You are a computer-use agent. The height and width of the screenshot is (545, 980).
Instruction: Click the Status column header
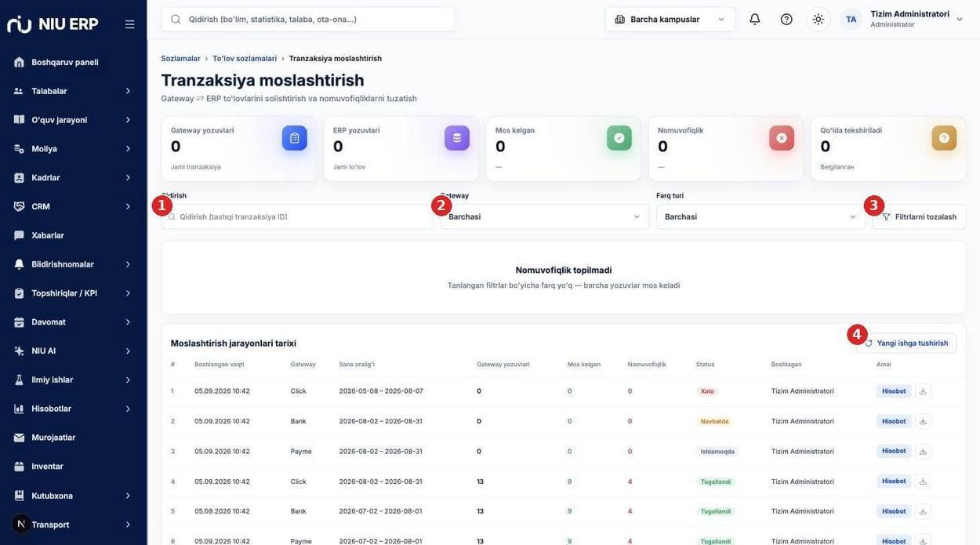pos(706,365)
